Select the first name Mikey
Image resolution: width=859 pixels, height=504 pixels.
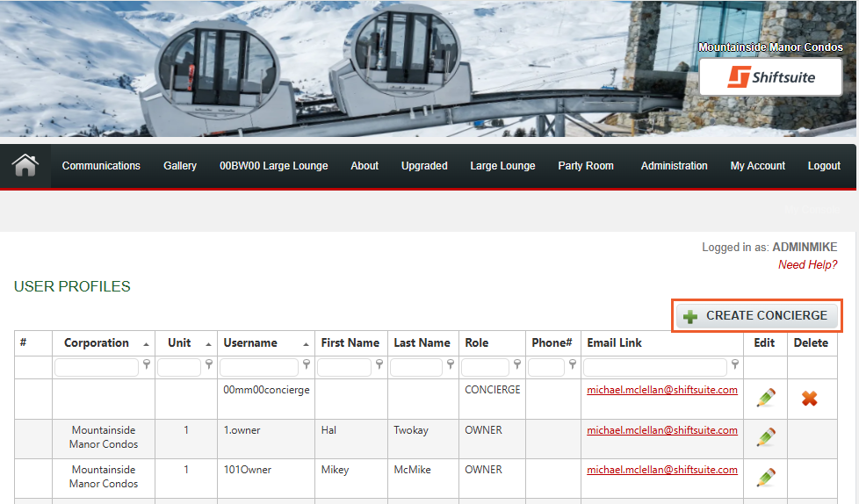[x=335, y=470]
